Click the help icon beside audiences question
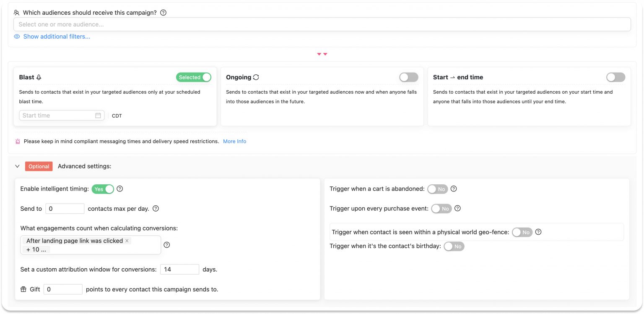 tap(164, 13)
